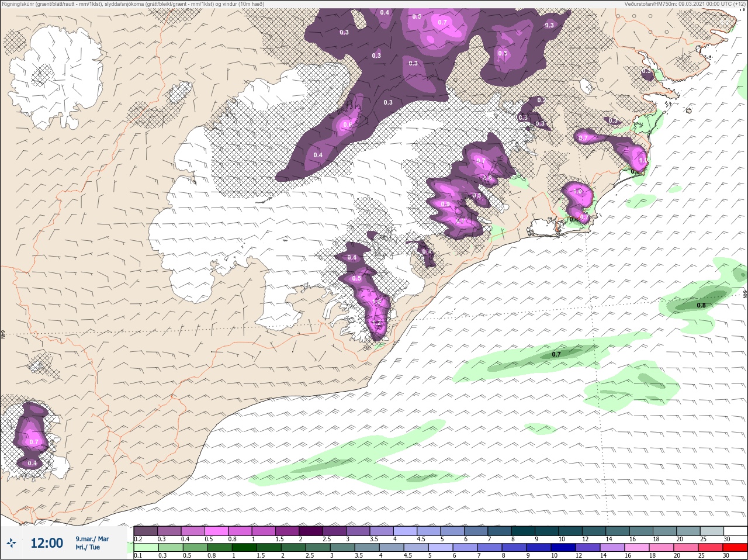The image size is (748, 560).
Task: Select the upper legend swatch between 2 and 2.5
Action: click(x=311, y=531)
